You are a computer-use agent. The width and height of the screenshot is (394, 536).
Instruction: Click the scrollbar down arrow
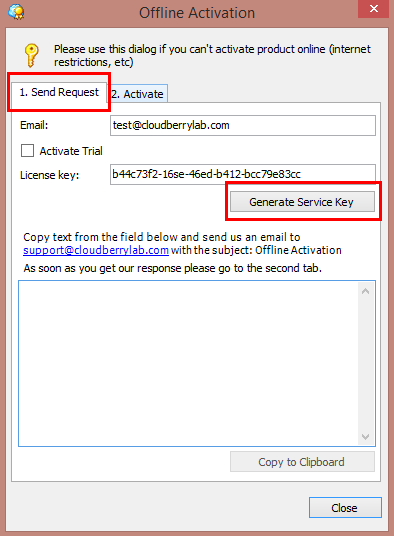(365, 437)
